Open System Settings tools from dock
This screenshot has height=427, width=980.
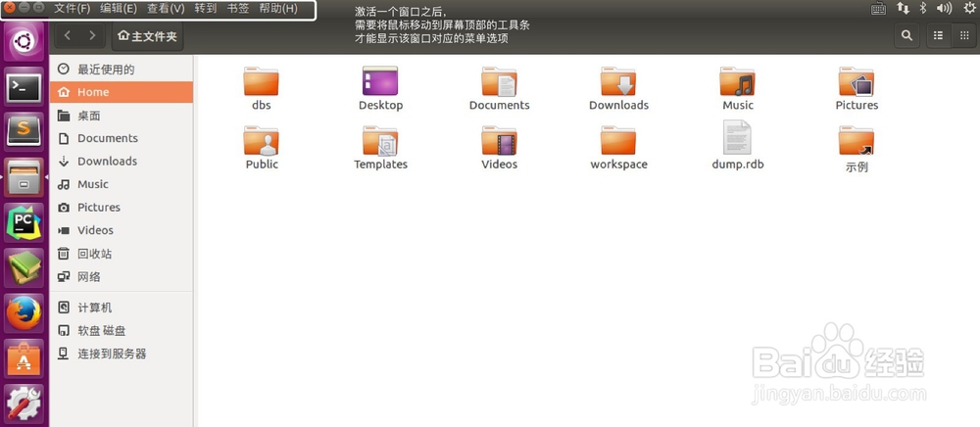click(24, 403)
